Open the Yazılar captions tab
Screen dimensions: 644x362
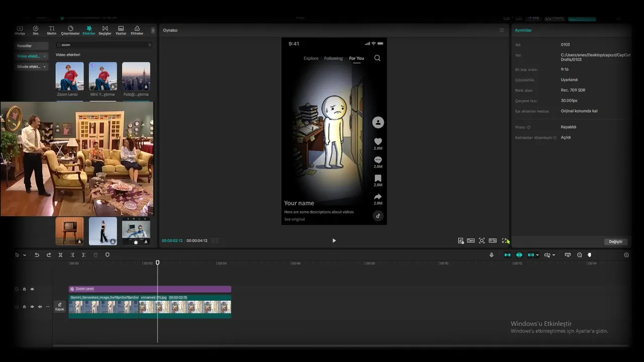coord(121,30)
